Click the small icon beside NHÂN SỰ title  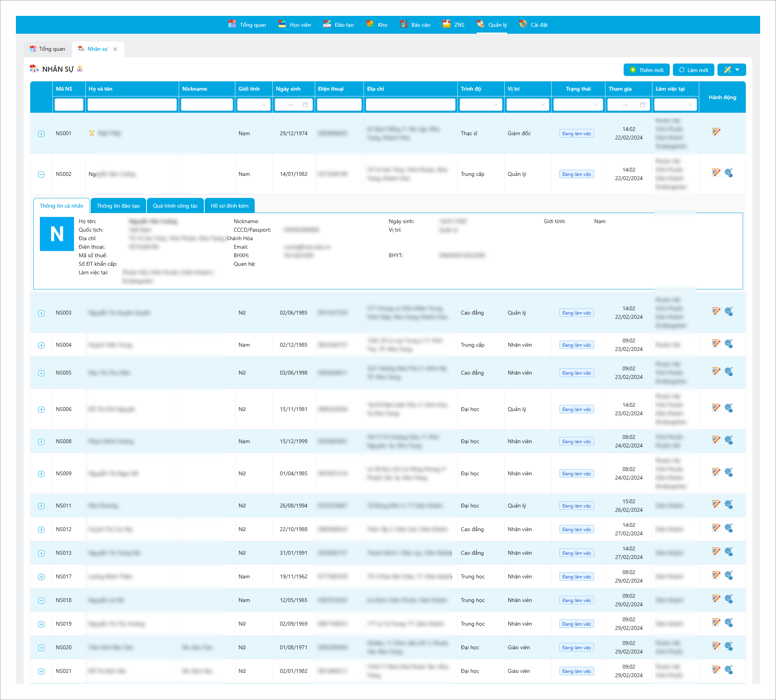80,69
